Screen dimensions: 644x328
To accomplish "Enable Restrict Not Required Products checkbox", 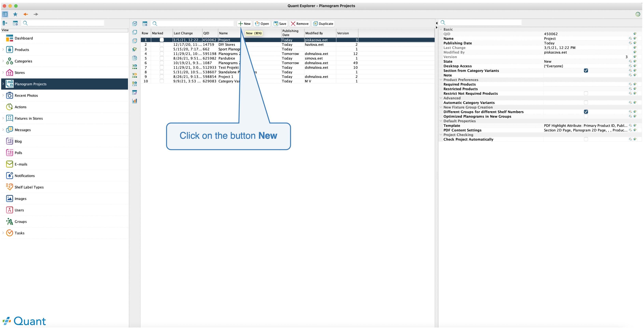I will point(586,93).
